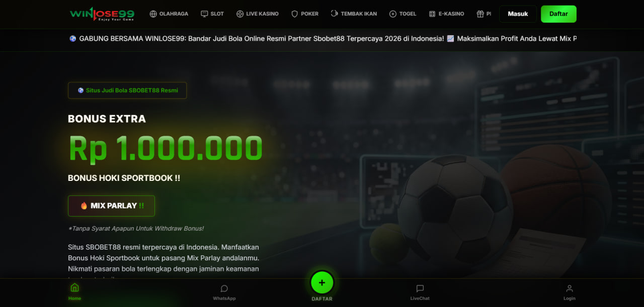Click the Masuk login button
644x307 pixels.
[x=518, y=14]
